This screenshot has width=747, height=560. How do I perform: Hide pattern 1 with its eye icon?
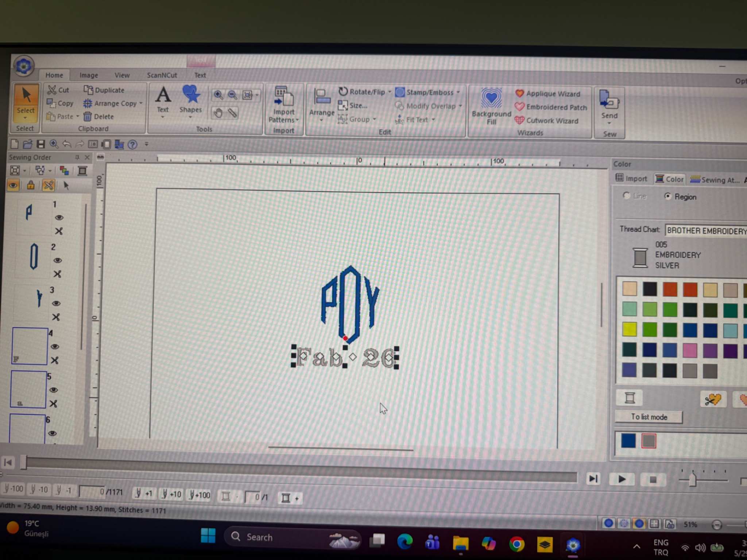[59, 218]
